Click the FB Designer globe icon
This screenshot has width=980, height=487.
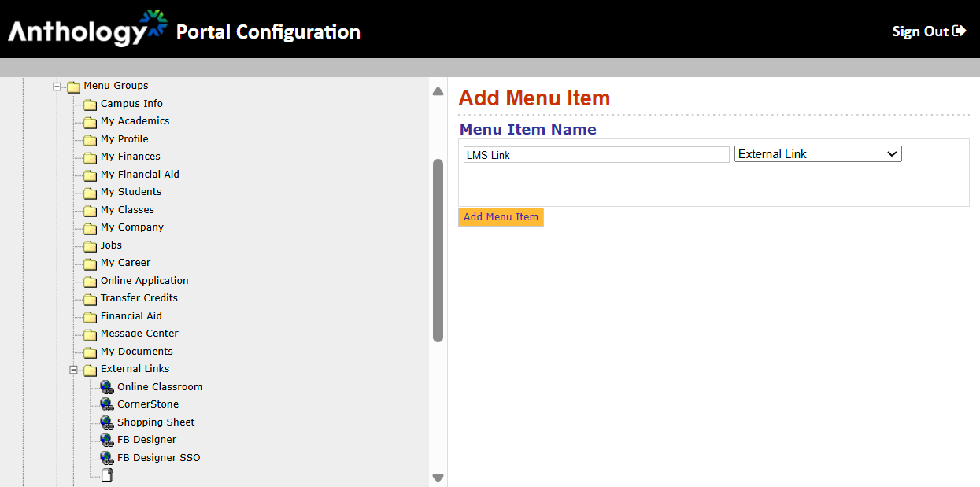pos(106,440)
